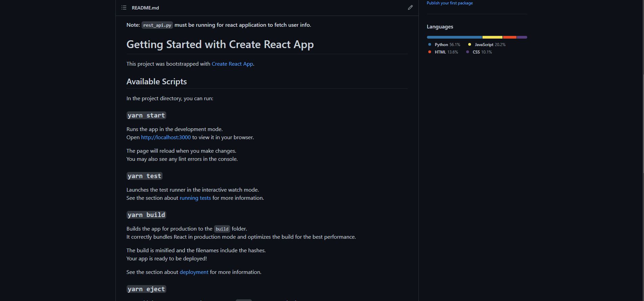Click the Getting Started with Create React App heading
The image size is (644, 301).
tap(220, 44)
